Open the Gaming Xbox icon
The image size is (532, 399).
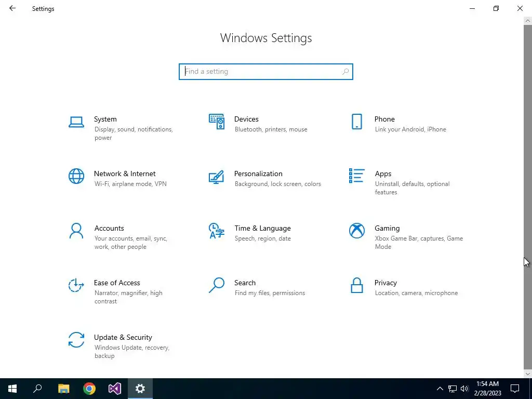[356, 231]
